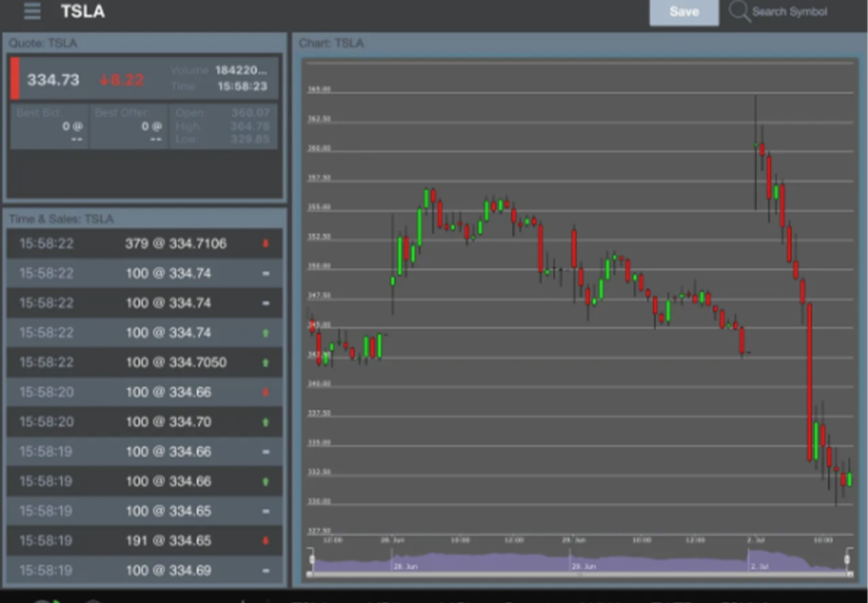Select the trade 100 @ 334.70
Image resolution: width=868 pixels, height=603 pixels.
[144, 422]
